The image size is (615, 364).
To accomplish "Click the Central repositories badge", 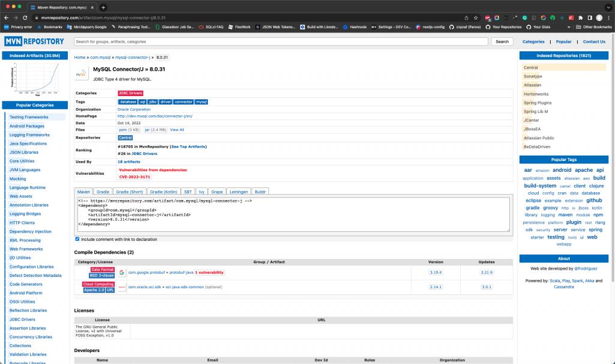I will (x=125, y=138).
